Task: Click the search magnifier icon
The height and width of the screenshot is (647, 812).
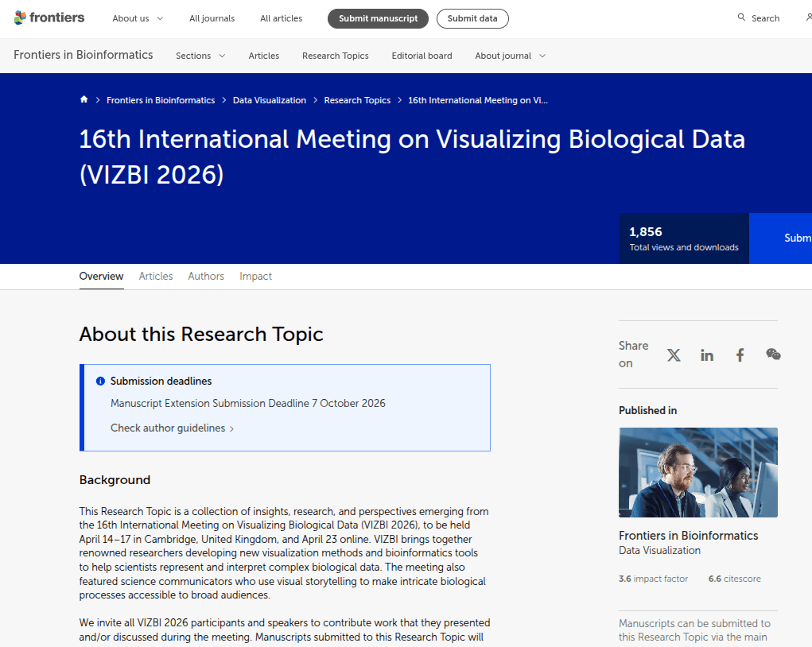Action: coord(741,17)
